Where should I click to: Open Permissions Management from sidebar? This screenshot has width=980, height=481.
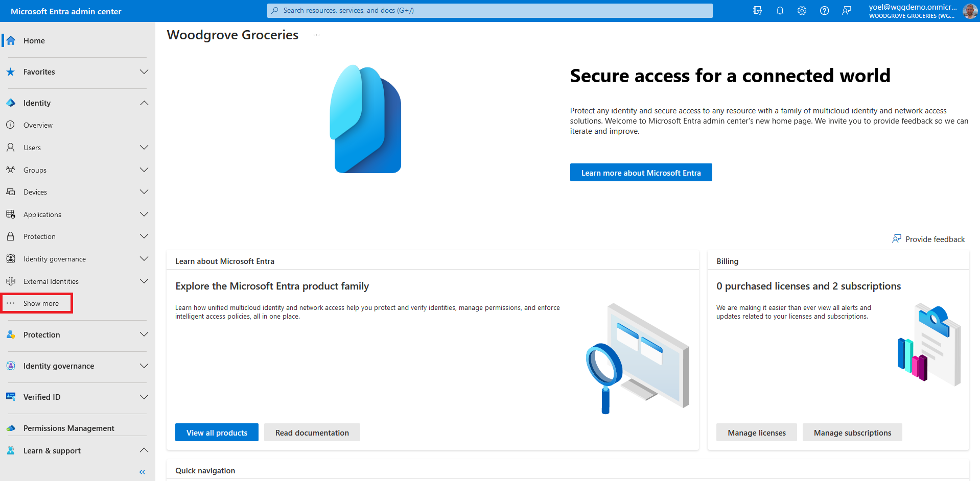(x=68, y=428)
